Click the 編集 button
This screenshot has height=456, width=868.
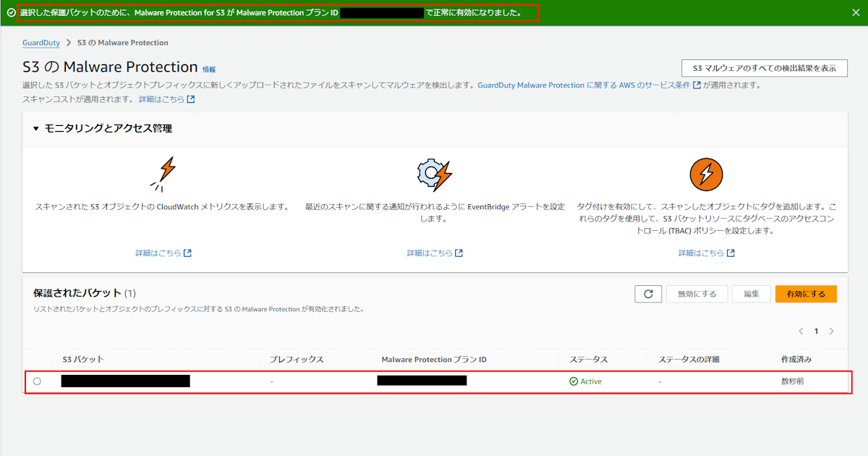(751, 294)
